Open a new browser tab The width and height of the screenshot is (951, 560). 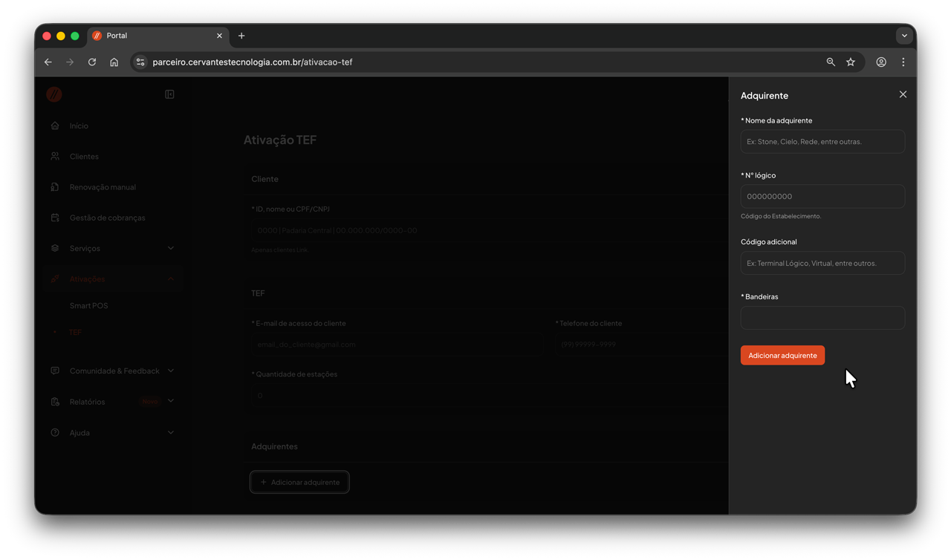point(241,36)
